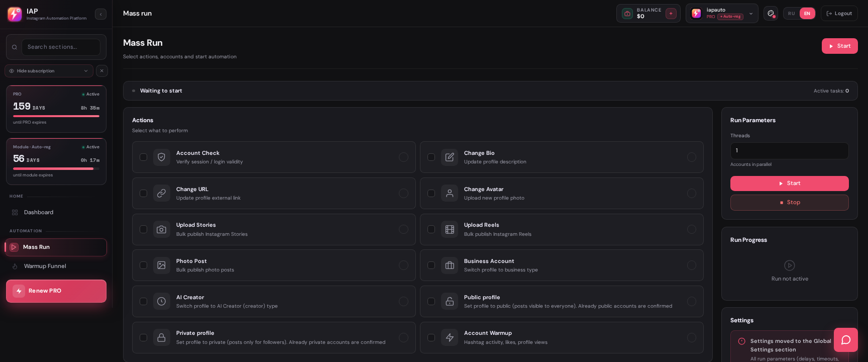868x362 pixels.
Task: Click the search magnifier icon
Action: click(15, 47)
